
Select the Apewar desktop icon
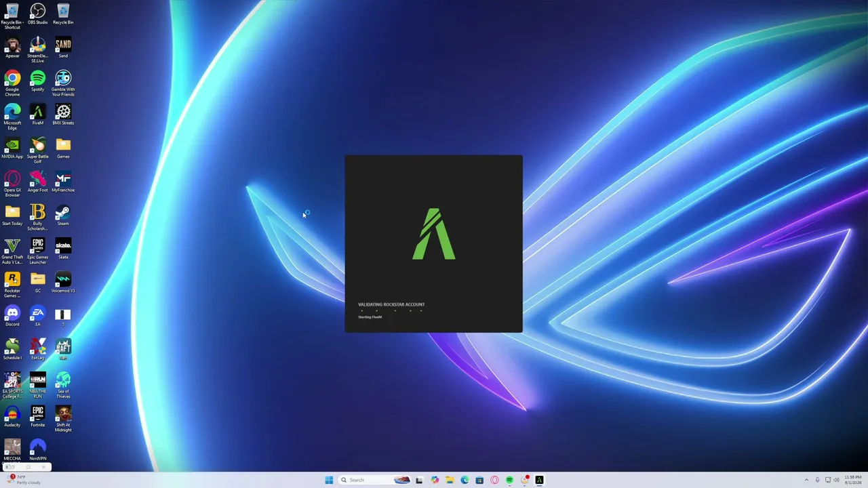(x=12, y=47)
